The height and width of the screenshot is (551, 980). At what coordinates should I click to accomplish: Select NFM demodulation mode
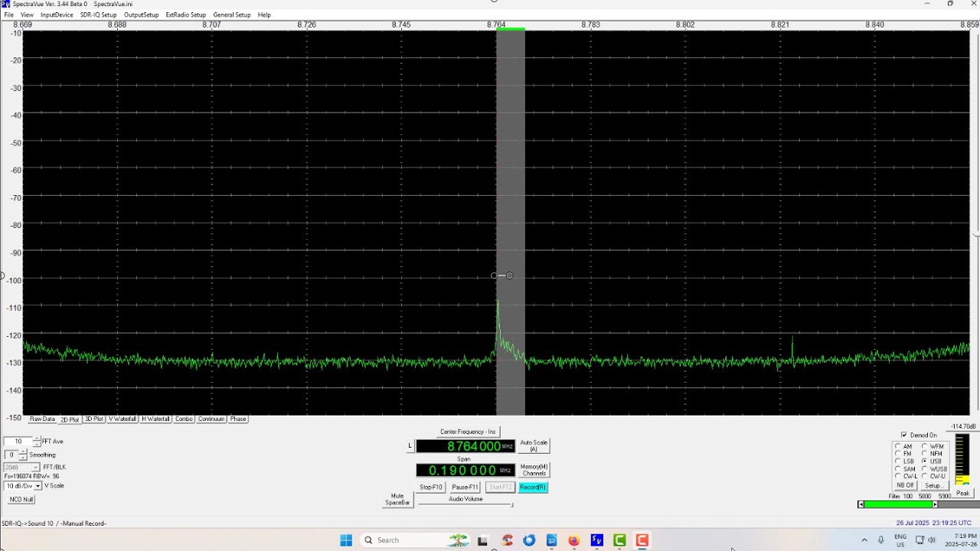(x=924, y=454)
